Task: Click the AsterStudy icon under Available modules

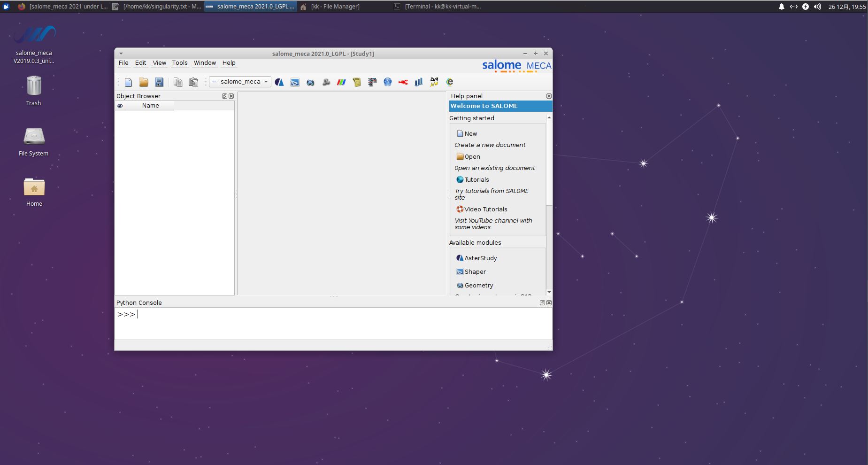Action: [x=460, y=258]
